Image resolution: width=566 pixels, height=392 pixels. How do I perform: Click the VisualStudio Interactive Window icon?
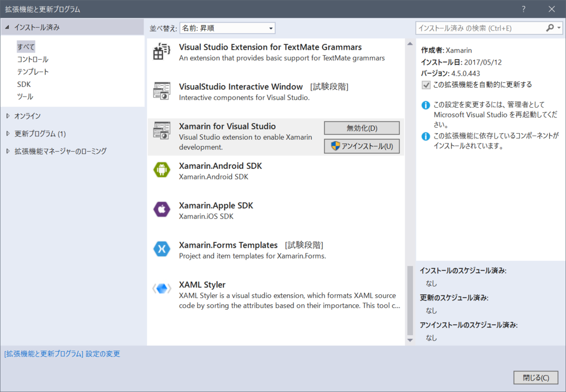(161, 91)
